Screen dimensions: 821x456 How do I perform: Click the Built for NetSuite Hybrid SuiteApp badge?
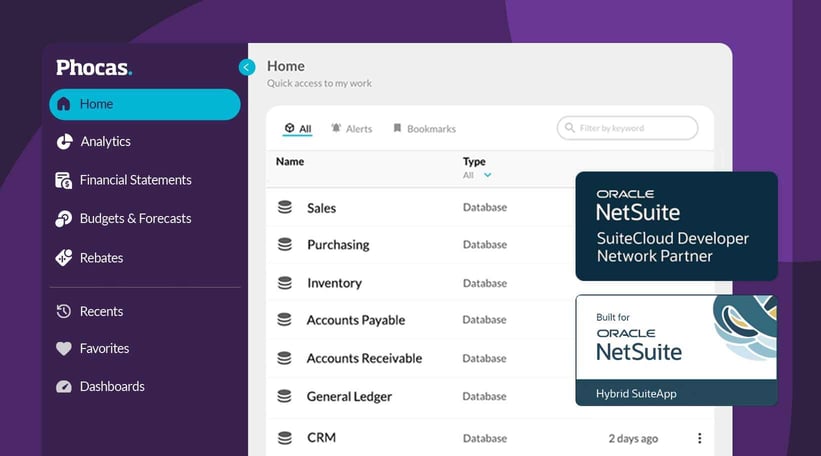[676, 350]
